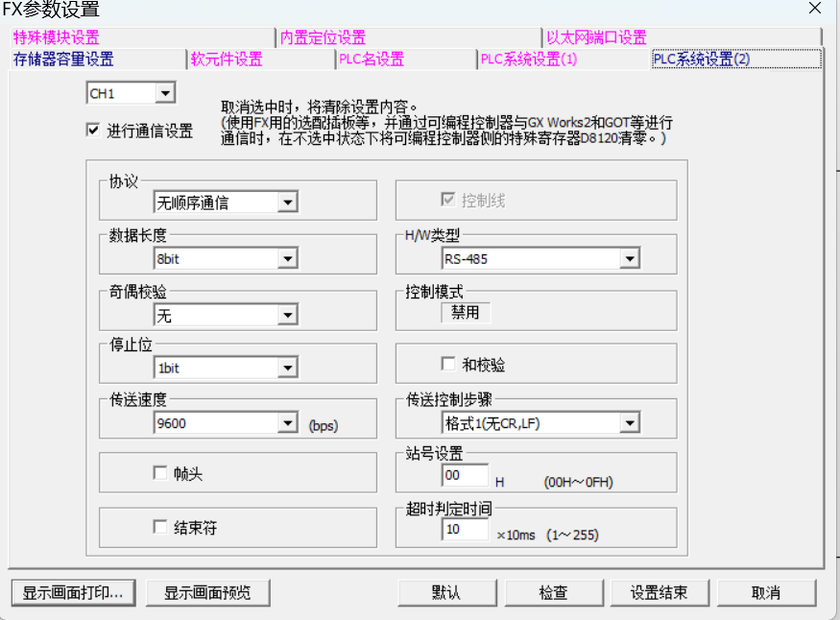The width and height of the screenshot is (840, 620).
Task: Expand the 传送速度 9600 bps dropdown
Action: coord(286,423)
